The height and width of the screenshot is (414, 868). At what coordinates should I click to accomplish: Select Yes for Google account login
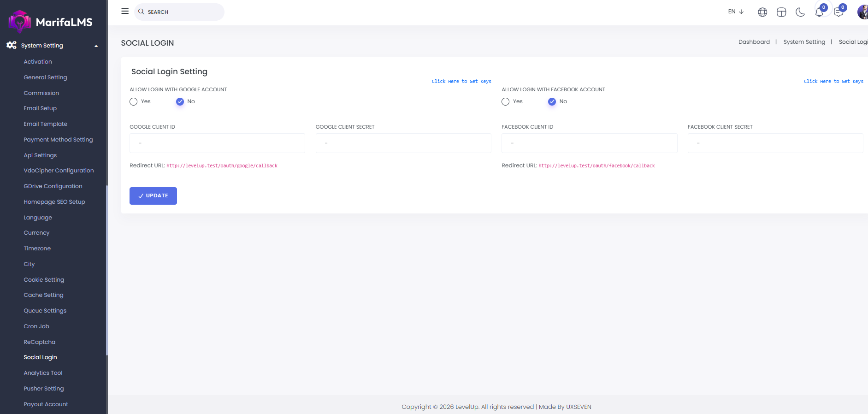tap(134, 102)
